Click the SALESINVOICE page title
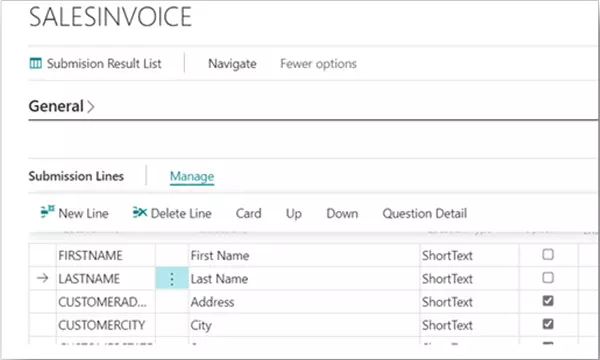 (x=110, y=17)
